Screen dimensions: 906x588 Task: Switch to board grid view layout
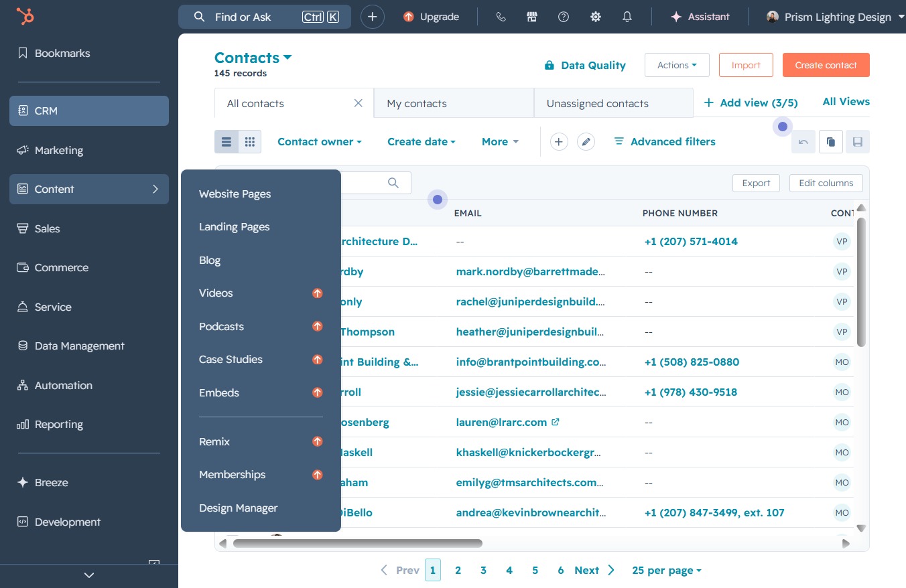(249, 141)
